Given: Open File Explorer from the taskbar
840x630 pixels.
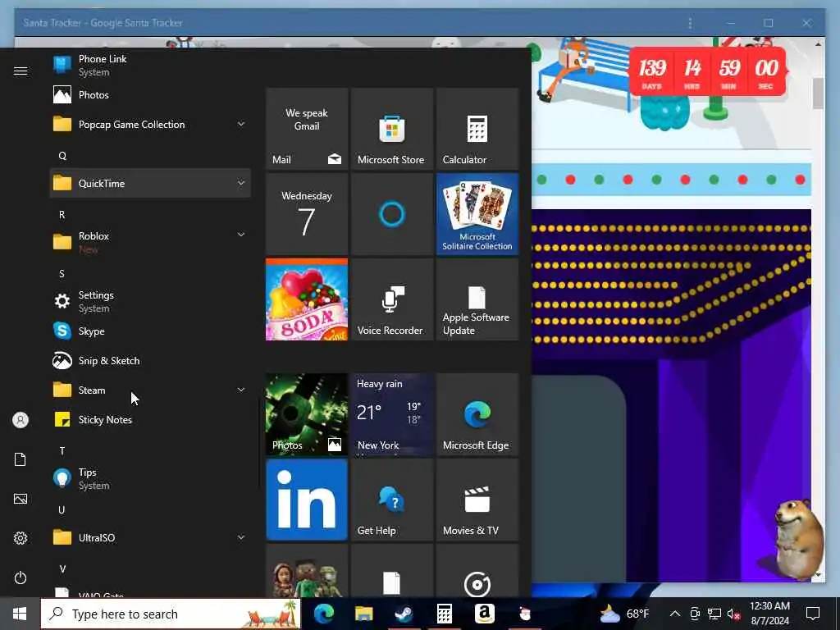Looking at the screenshot, I should pyautogui.click(x=363, y=614).
